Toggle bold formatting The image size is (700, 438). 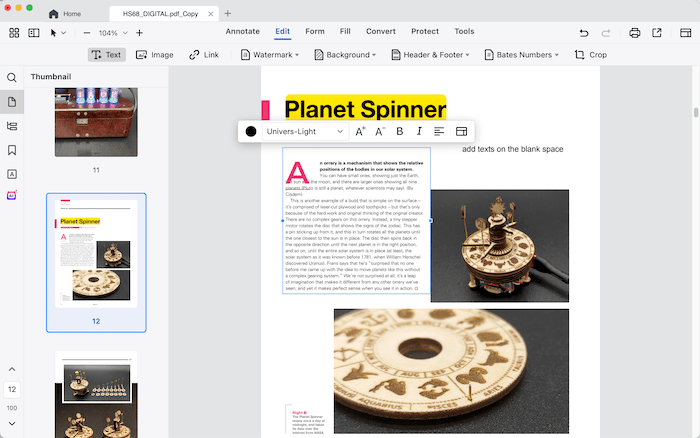coord(400,131)
